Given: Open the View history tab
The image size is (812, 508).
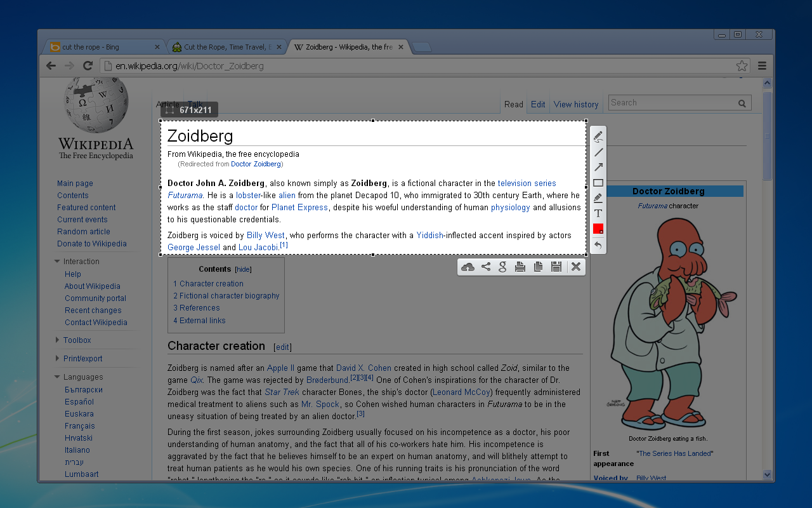Looking at the screenshot, I should [x=575, y=104].
